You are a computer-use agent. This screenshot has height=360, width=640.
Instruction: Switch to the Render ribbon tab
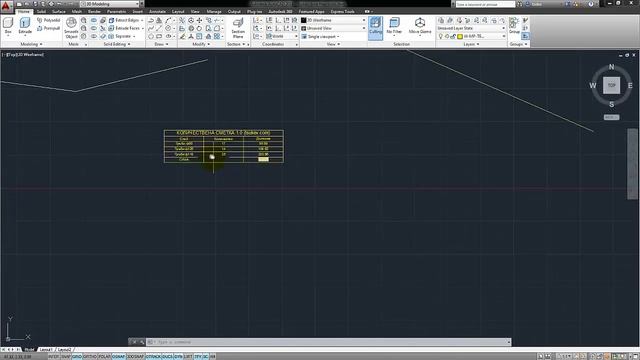94,11
